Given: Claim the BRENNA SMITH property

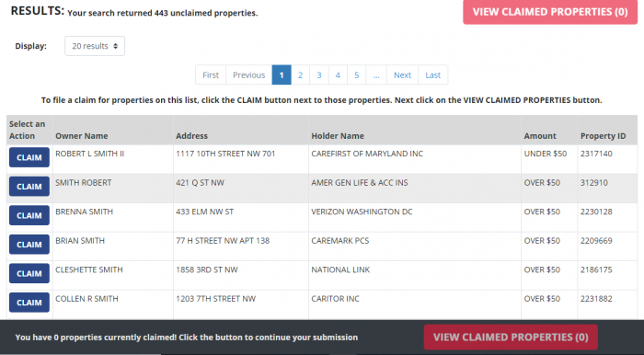Looking at the screenshot, I should pyautogui.click(x=29, y=215).
